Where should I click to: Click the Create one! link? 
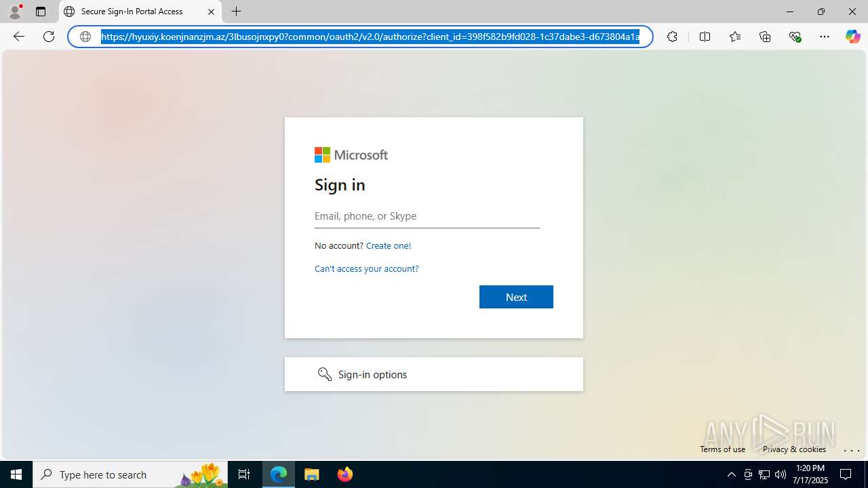389,245
